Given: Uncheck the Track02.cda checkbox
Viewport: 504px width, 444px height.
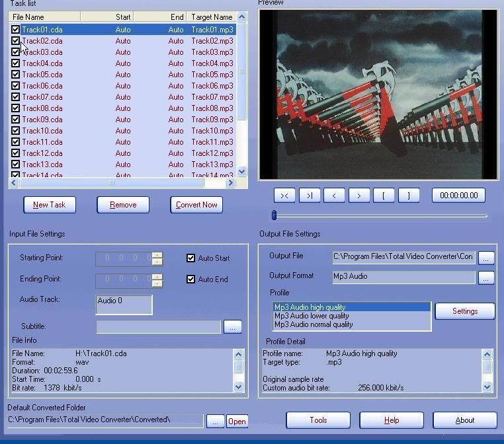Looking at the screenshot, I should pyautogui.click(x=15, y=41).
